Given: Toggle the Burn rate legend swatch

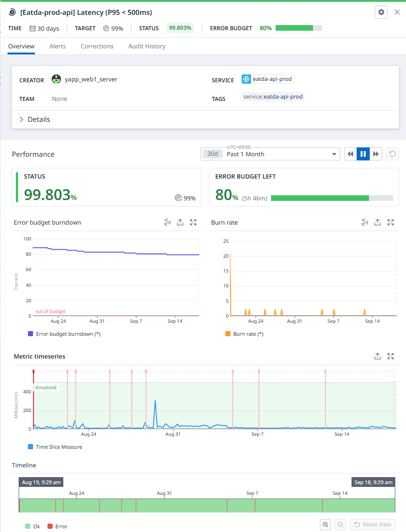Looking at the screenshot, I should coord(228,334).
